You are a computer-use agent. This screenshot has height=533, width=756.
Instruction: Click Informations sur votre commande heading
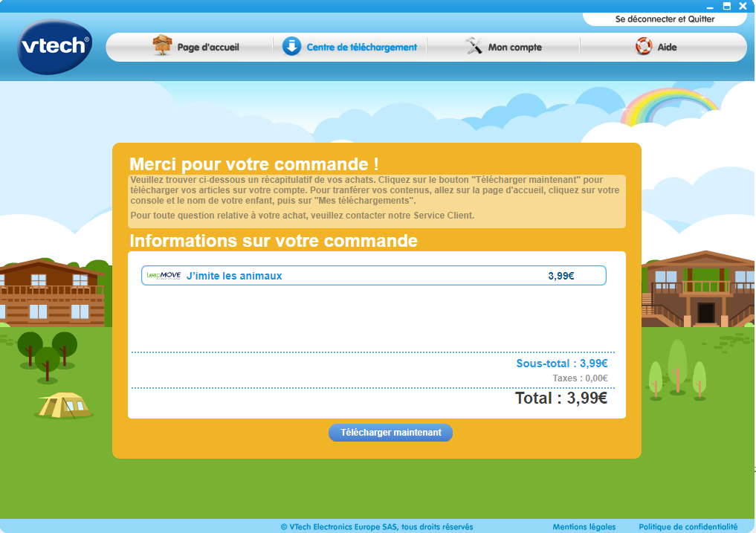[274, 241]
